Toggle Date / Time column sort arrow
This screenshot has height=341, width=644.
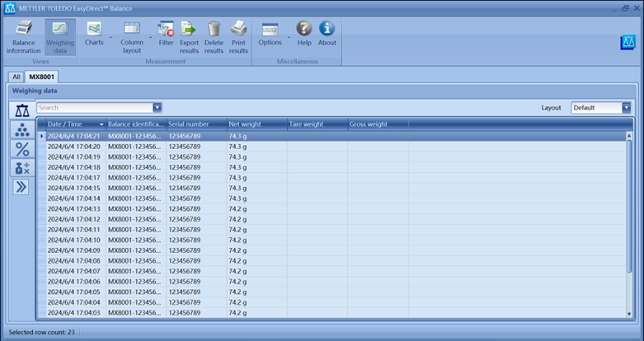tap(101, 124)
